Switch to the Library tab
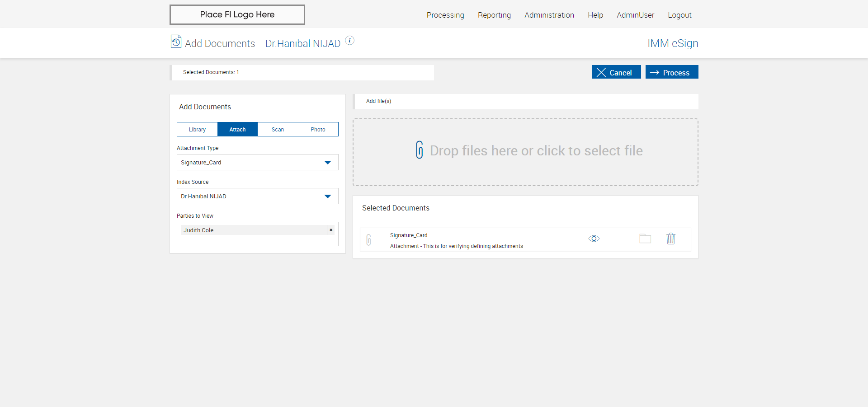Screen dimensions: 868x407 197,130
